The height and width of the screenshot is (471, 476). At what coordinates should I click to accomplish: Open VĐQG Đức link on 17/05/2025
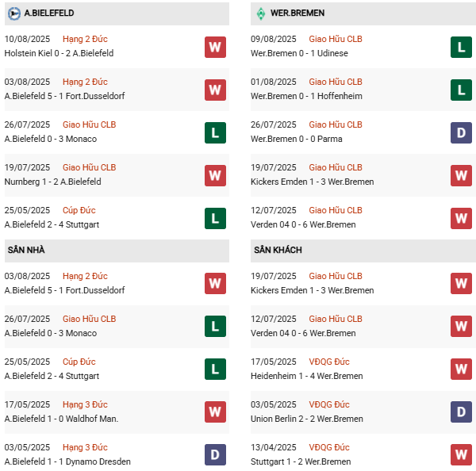pyautogui.click(x=329, y=362)
